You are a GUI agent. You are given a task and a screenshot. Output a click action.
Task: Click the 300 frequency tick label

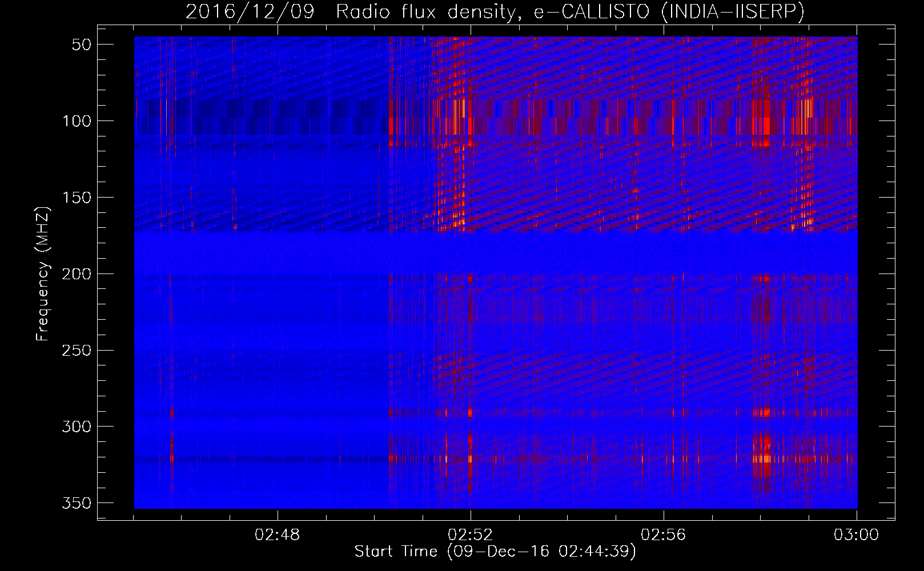77,427
